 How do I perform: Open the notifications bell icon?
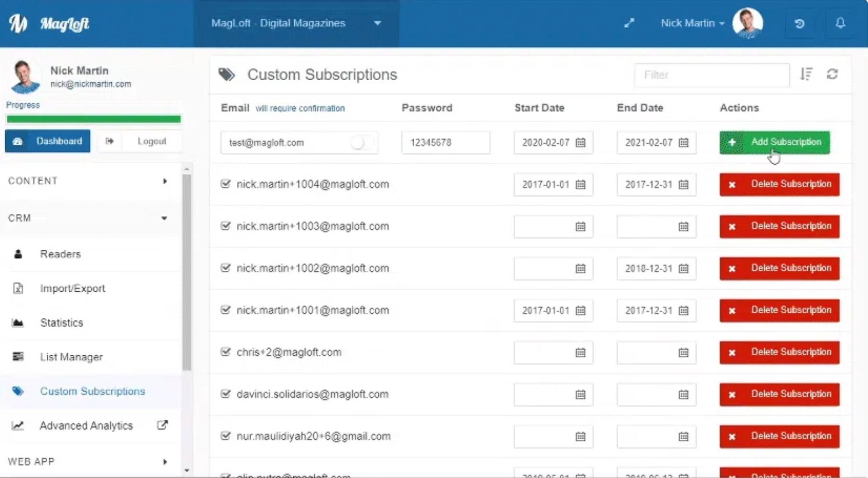tap(840, 23)
